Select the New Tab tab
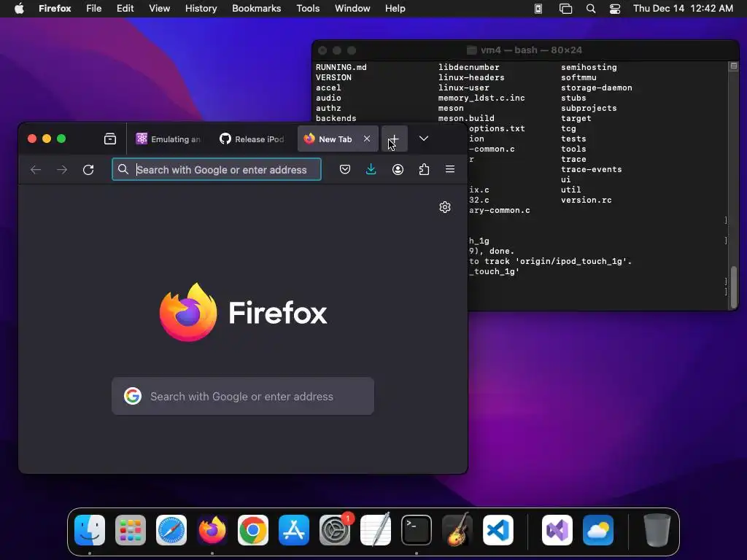 (338, 139)
